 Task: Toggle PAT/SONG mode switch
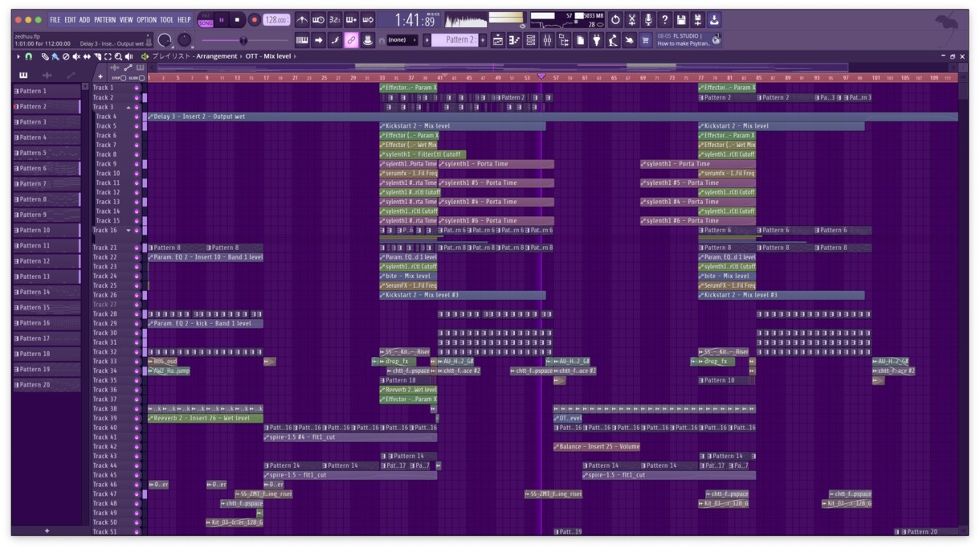tap(206, 19)
